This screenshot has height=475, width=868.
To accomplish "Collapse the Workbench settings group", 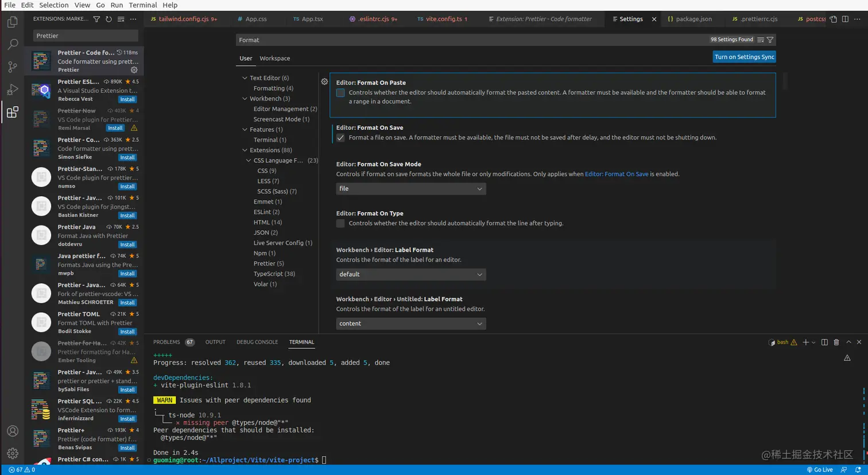I will [245, 99].
